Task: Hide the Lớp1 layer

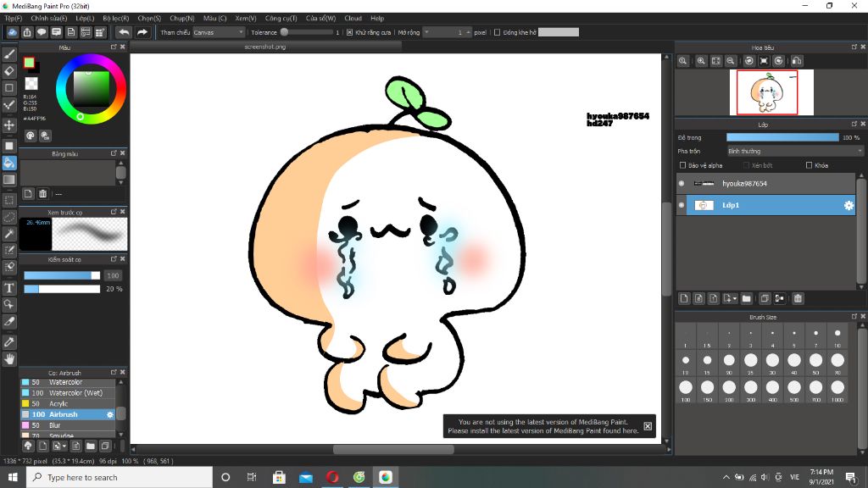Action: (x=682, y=205)
